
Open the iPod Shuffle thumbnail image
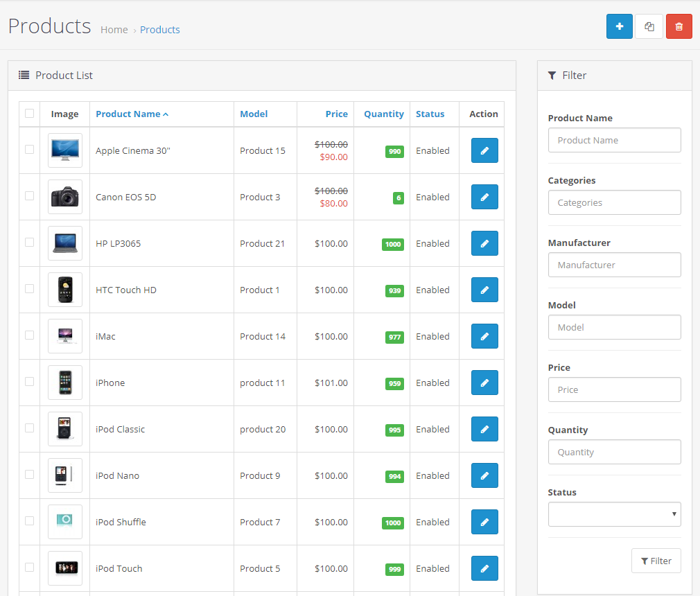pyautogui.click(x=65, y=522)
